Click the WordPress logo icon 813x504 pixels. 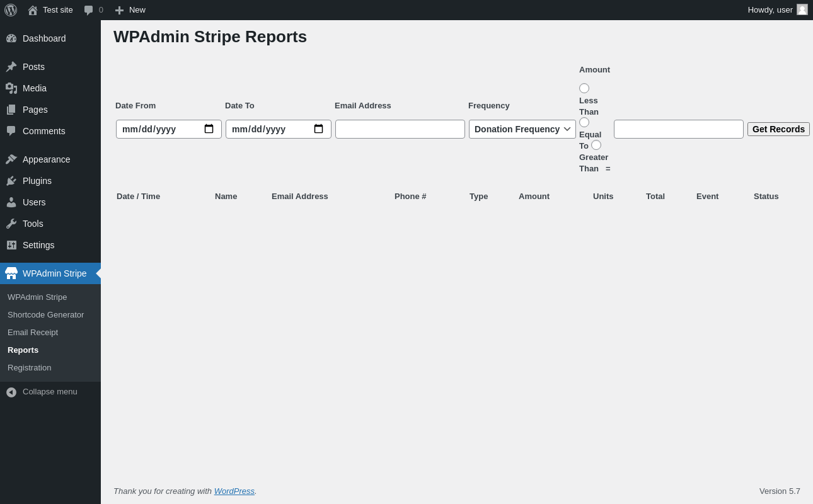11,10
